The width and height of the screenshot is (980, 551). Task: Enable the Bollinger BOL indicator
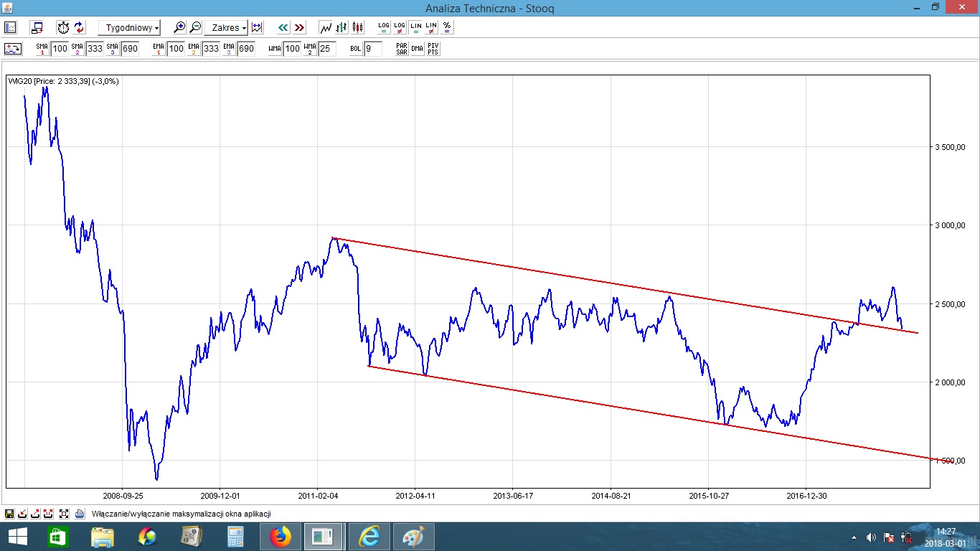click(x=355, y=49)
